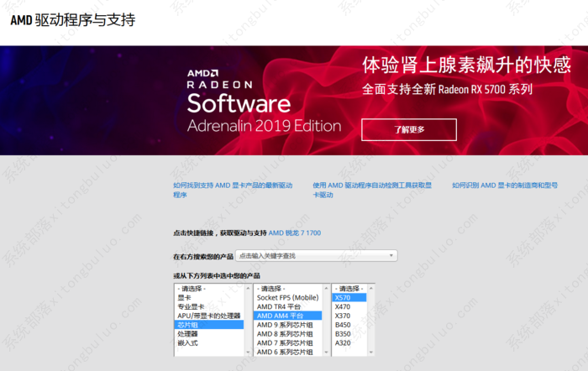
Task: Select 处理器 in the category list
Action: point(186,333)
